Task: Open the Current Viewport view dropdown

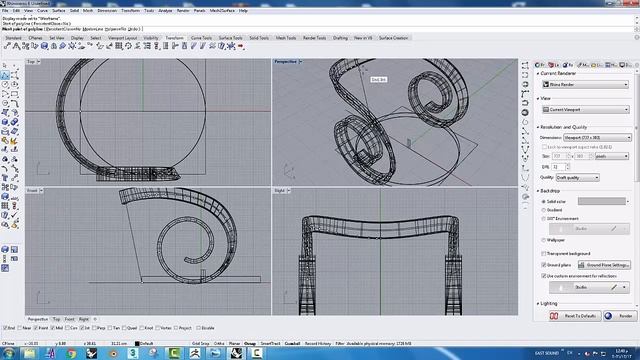Action: pos(586,109)
